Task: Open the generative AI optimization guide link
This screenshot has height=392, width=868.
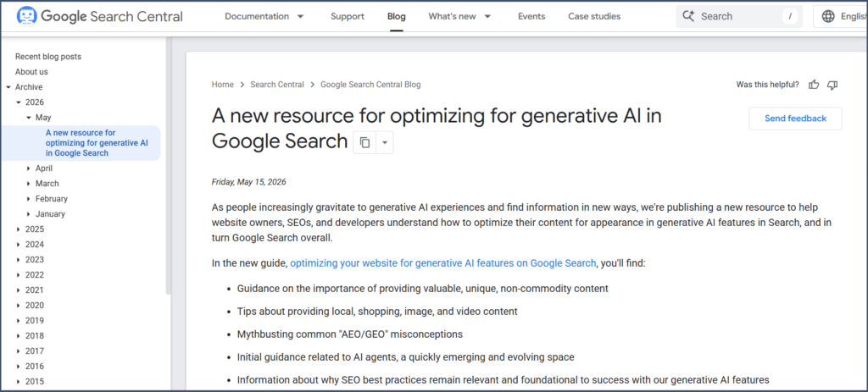Action: click(442, 263)
